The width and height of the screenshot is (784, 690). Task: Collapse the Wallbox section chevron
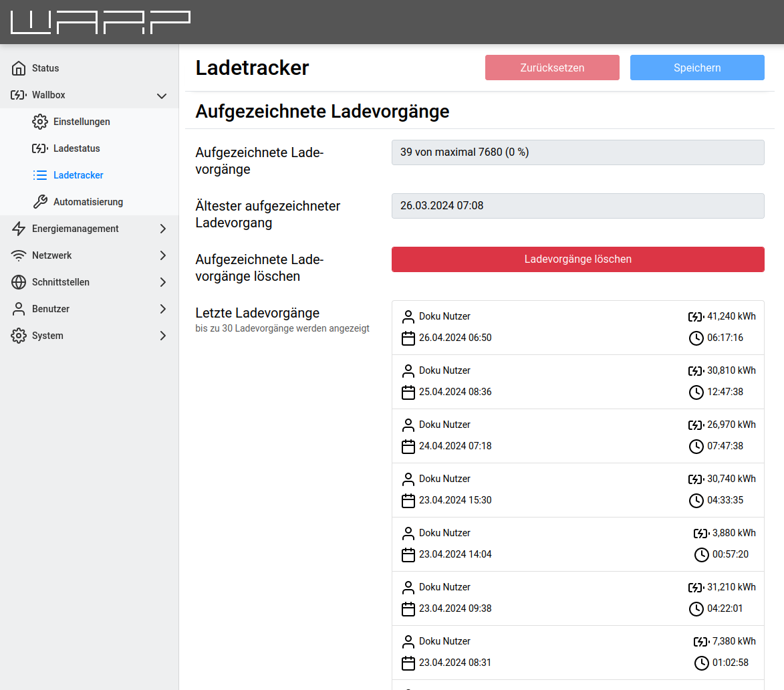pos(162,96)
